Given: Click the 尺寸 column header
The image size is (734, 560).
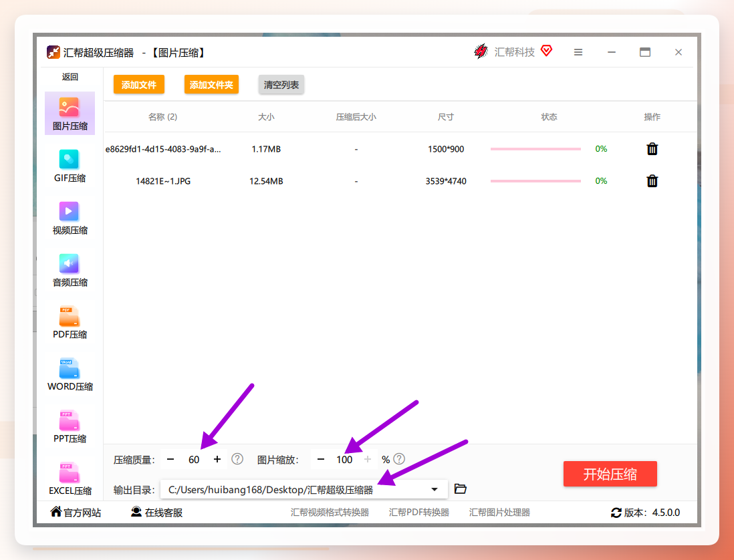Looking at the screenshot, I should (x=446, y=116).
